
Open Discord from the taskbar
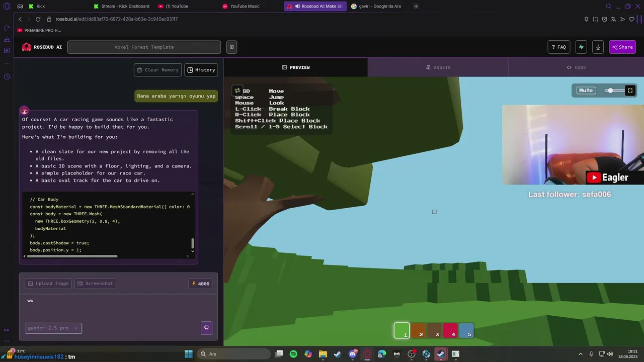click(x=353, y=354)
